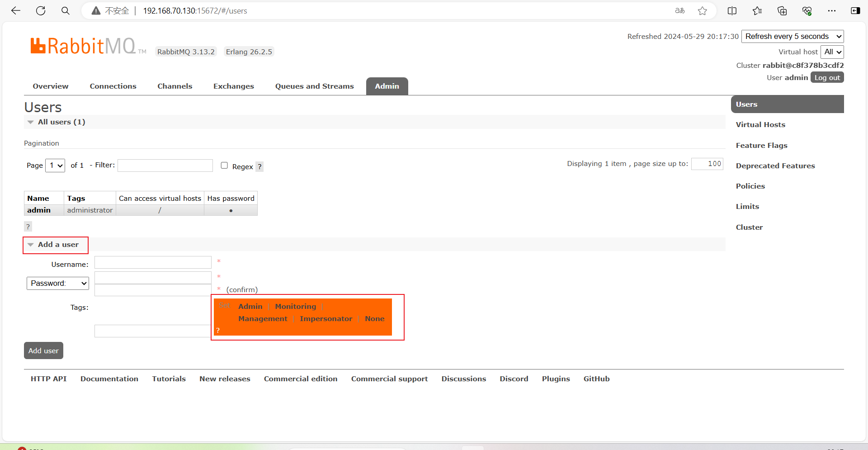Click the Regex help question mark
Screen dimensions: 868x450
tap(259, 166)
